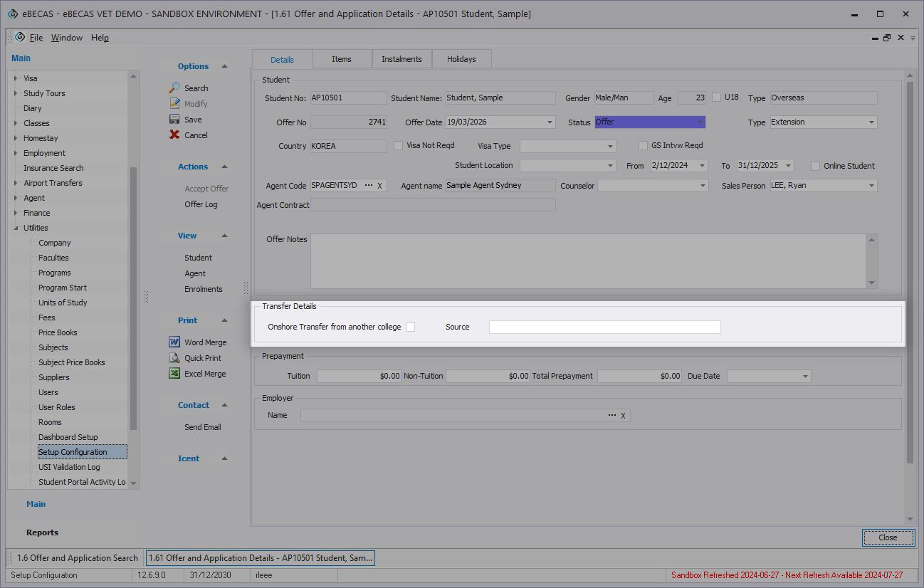Click the Search magnifier icon
Viewport: 924px width, 588px height.
(x=174, y=88)
